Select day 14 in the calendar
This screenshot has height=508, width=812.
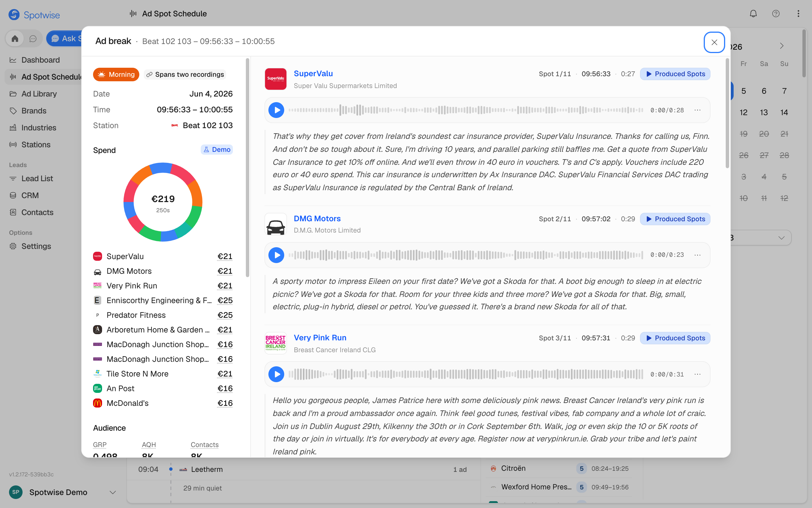[x=784, y=113]
